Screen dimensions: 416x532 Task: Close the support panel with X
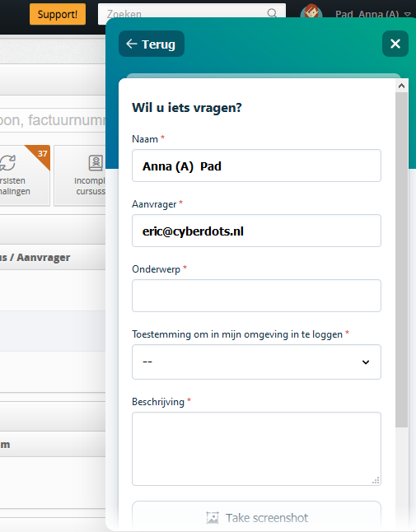pyautogui.click(x=395, y=44)
